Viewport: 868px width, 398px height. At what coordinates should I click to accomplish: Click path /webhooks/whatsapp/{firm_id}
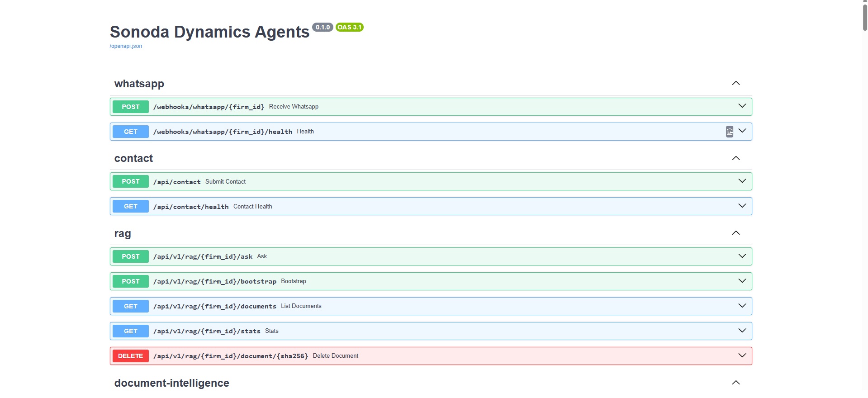coord(209,107)
